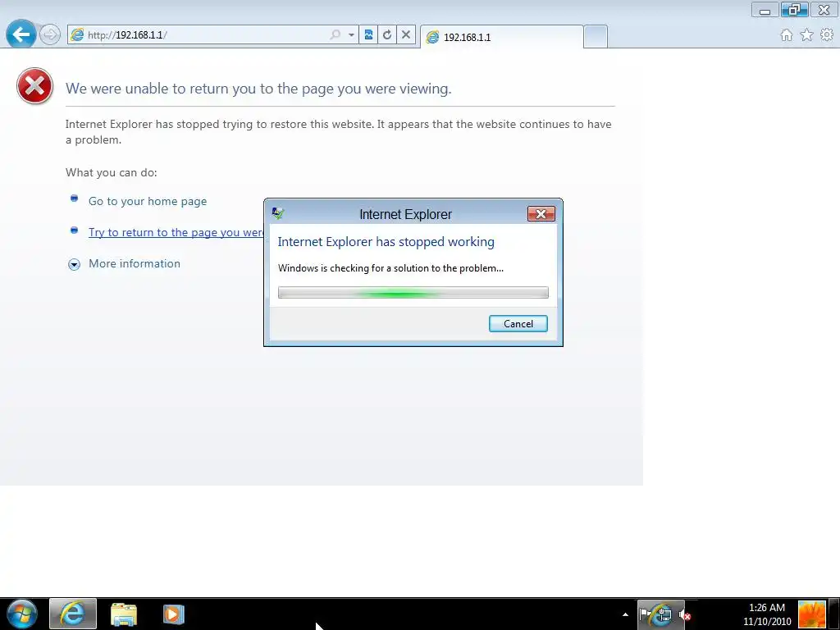Minimize the Internet Explorer window

click(x=765, y=10)
